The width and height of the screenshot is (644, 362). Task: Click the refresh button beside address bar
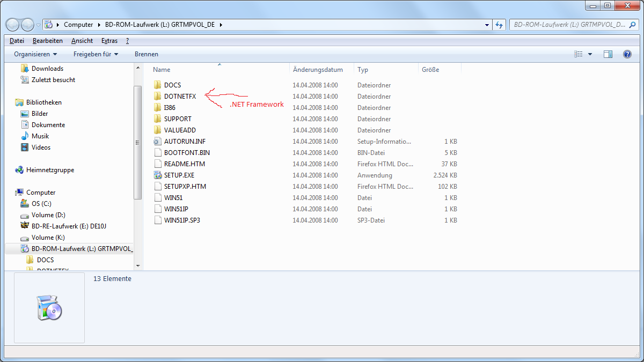pos(500,25)
